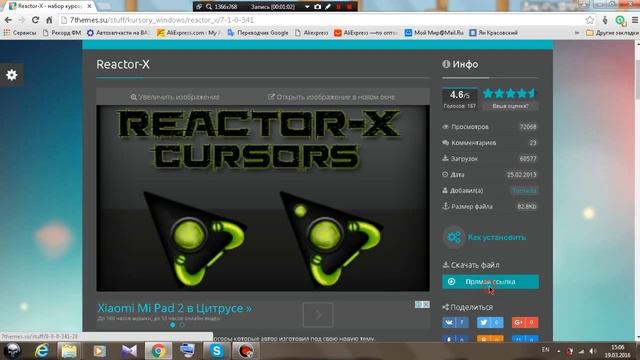640x360 pixels.
Task: Click the browser back arrow
Action: [x=8, y=20]
